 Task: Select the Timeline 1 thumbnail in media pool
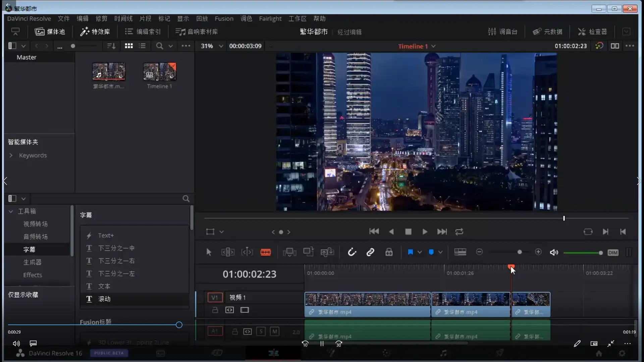[159, 72]
